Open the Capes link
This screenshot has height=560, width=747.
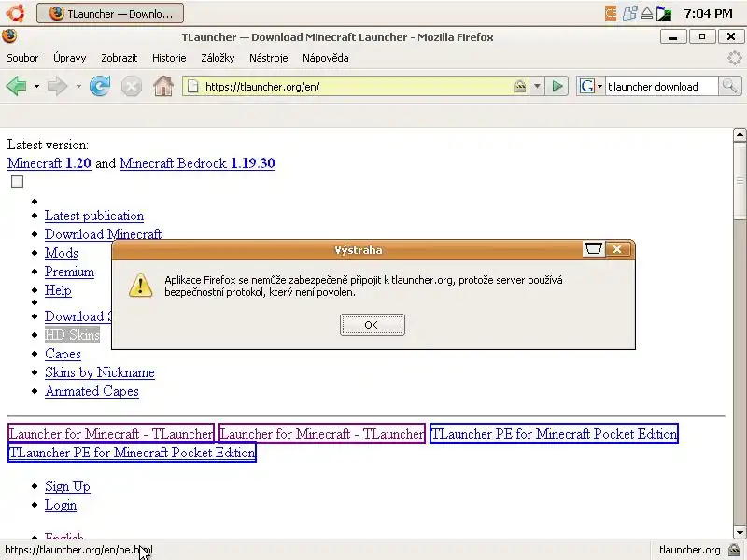point(63,354)
